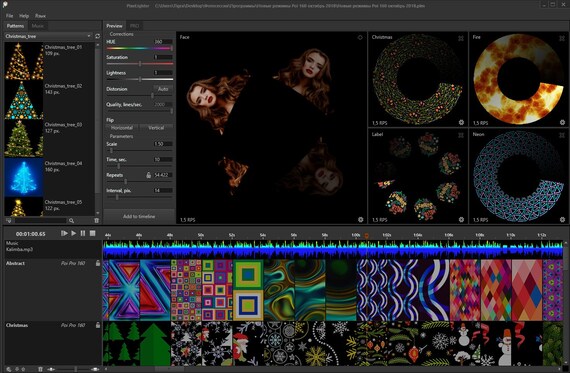This screenshot has width=570, height=373.
Task: Adjust the Interval slider
Action: 139,197
